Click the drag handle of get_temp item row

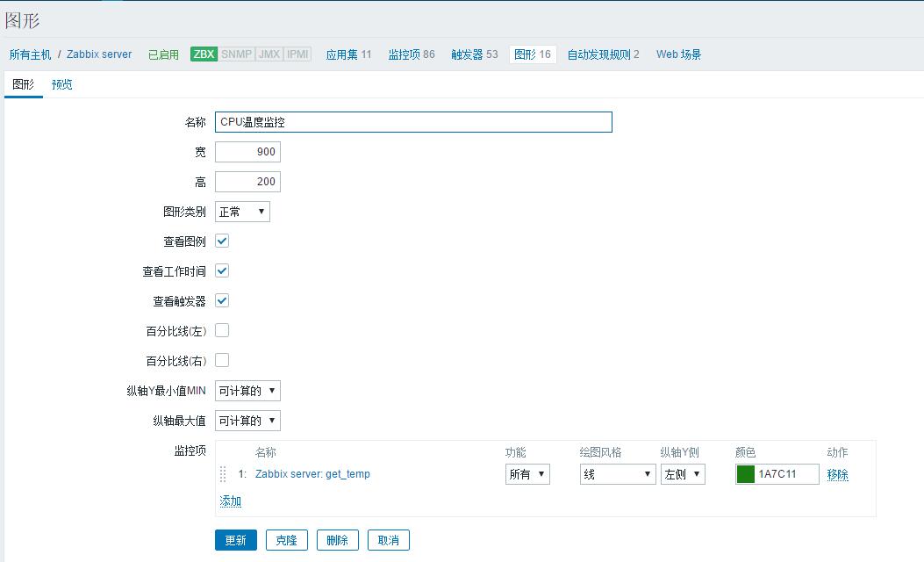(223, 474)
